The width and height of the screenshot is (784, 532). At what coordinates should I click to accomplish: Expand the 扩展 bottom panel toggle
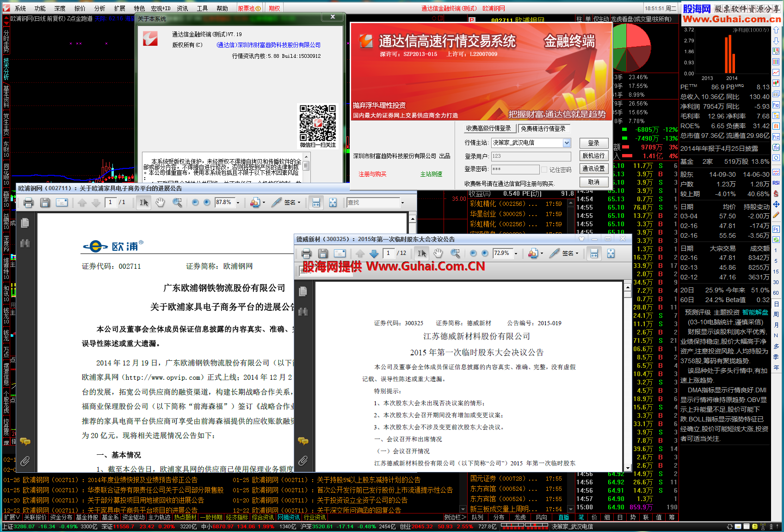point(12,517)
